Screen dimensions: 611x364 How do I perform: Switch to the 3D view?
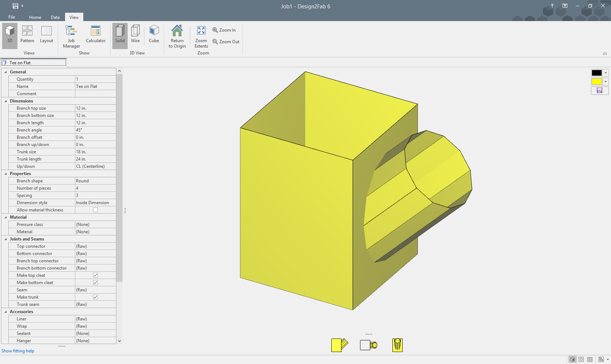10,36
